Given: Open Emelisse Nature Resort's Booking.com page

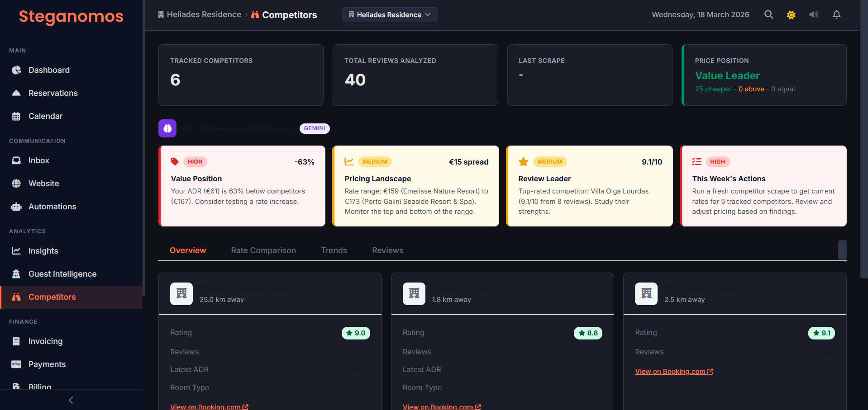Looking at the screenshot, I should [x=209, y=406].
